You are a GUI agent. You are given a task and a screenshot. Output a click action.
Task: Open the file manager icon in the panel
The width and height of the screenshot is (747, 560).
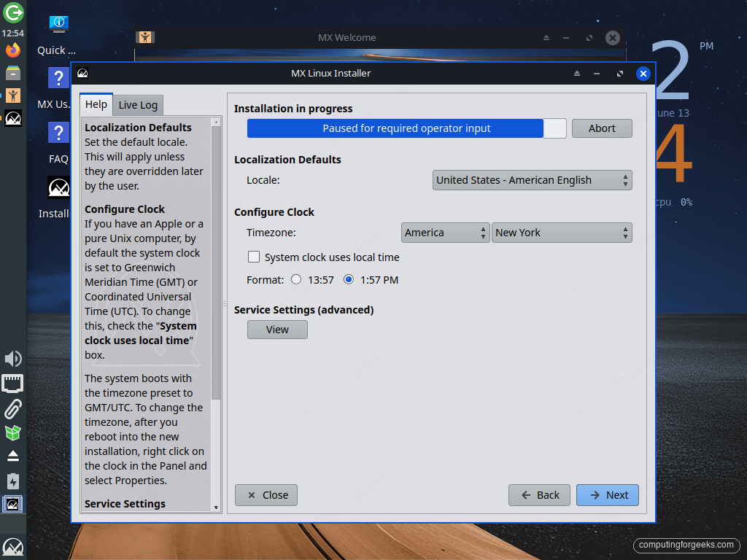pyautogui.click(x=13, y=73)
